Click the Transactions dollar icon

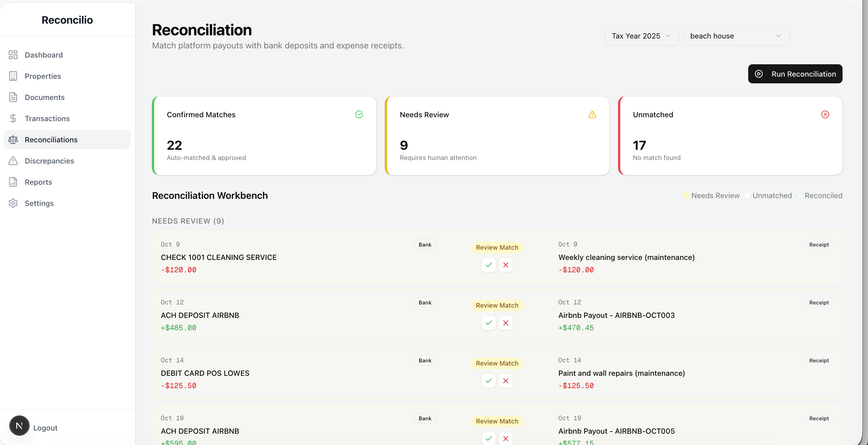pos(13,118)
